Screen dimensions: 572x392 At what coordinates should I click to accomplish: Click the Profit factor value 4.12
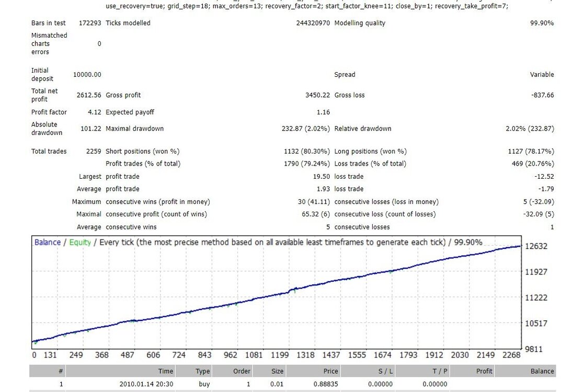pyautogui.click(x=95, y=112)
